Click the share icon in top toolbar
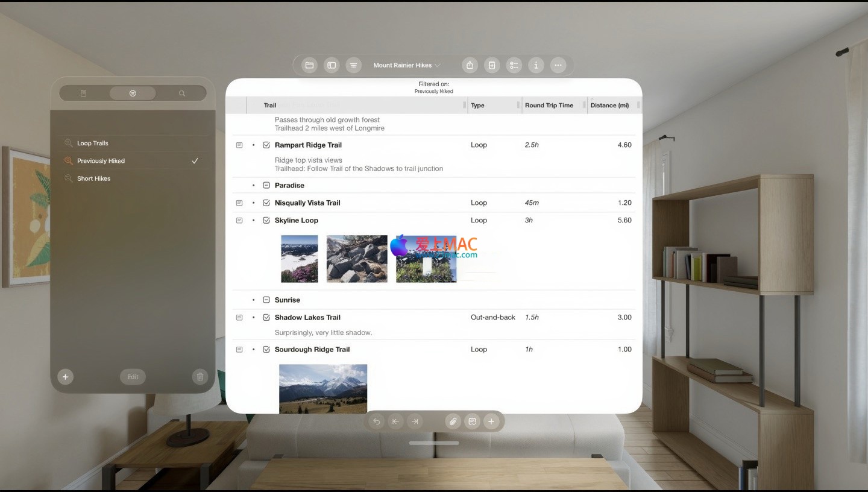The image size is (868, 492). pos(470,65)
